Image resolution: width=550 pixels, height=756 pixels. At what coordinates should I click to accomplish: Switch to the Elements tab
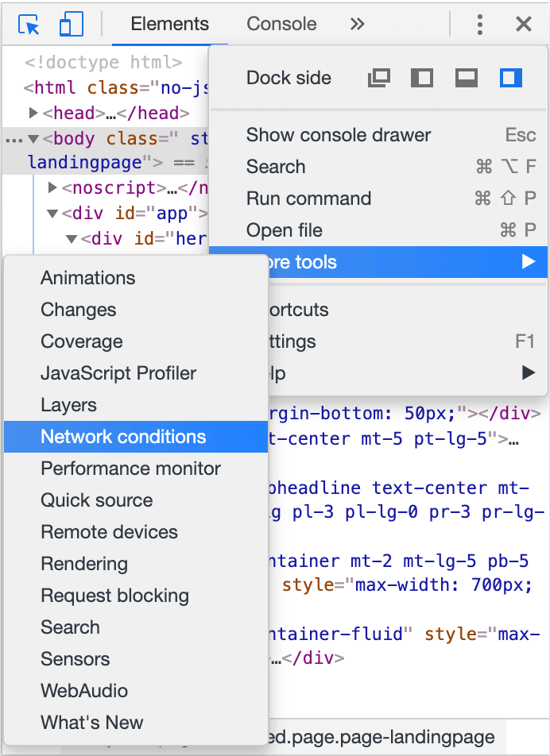169,25
